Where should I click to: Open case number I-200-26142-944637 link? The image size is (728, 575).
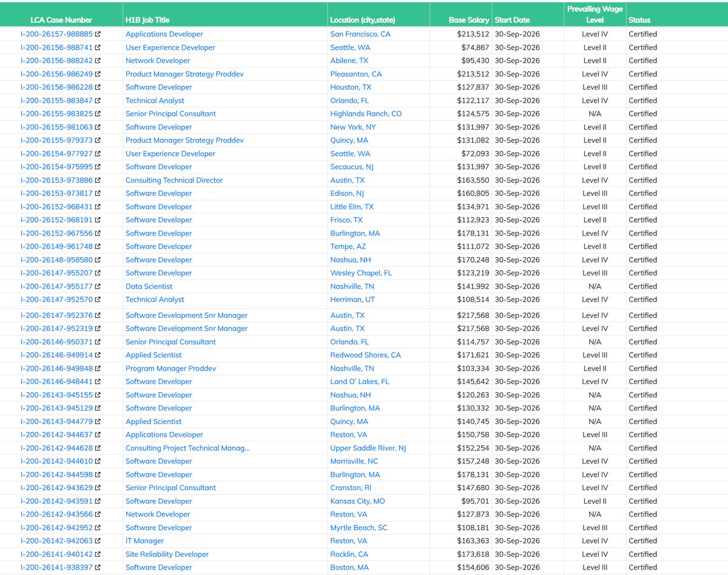pyautogui.click(x=56, y=435)
